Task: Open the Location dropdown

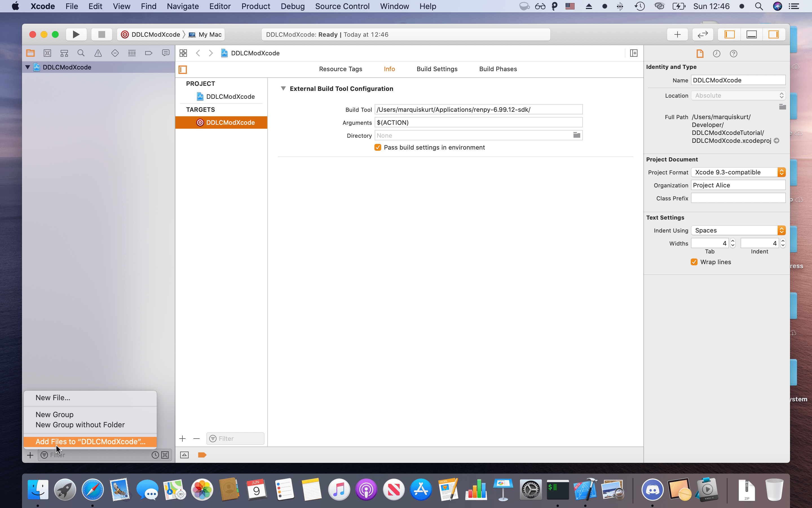Action: (738, 95)
